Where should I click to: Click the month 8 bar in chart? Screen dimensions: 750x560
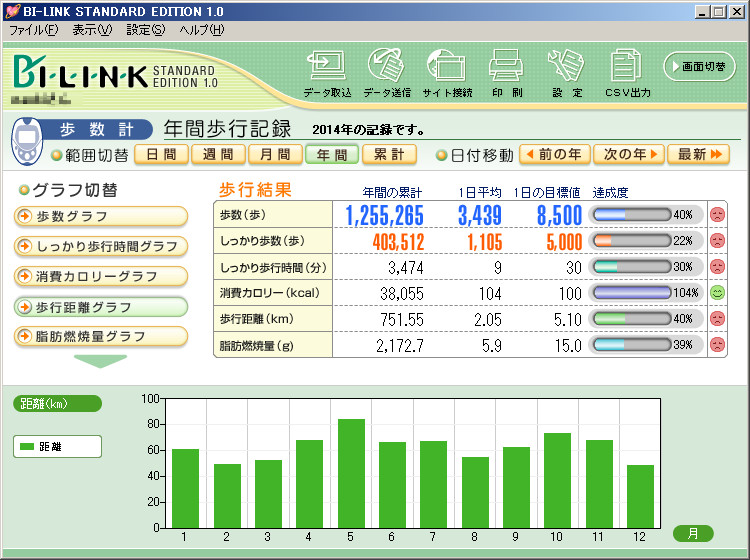[x=475, y=493]
